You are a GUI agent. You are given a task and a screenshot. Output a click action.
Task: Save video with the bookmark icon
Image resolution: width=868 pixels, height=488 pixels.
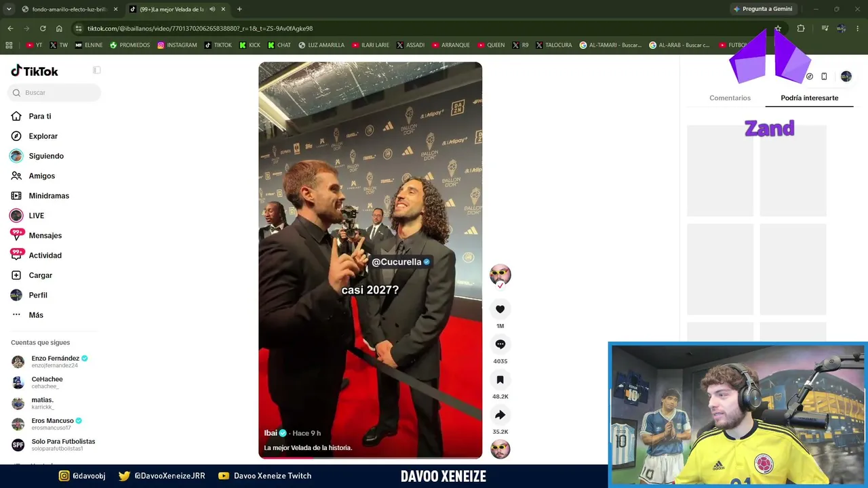point(500,380)
